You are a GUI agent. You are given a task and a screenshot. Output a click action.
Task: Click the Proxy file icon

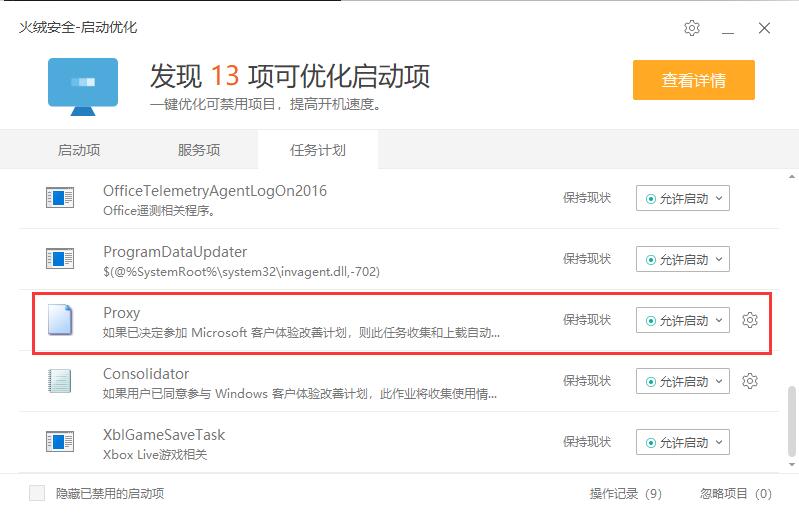60,320
